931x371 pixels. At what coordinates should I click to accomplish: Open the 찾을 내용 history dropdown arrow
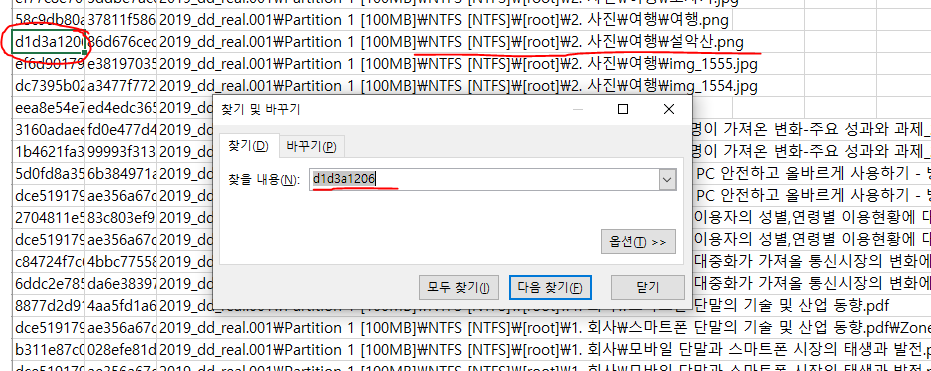[x=667, y=180]
